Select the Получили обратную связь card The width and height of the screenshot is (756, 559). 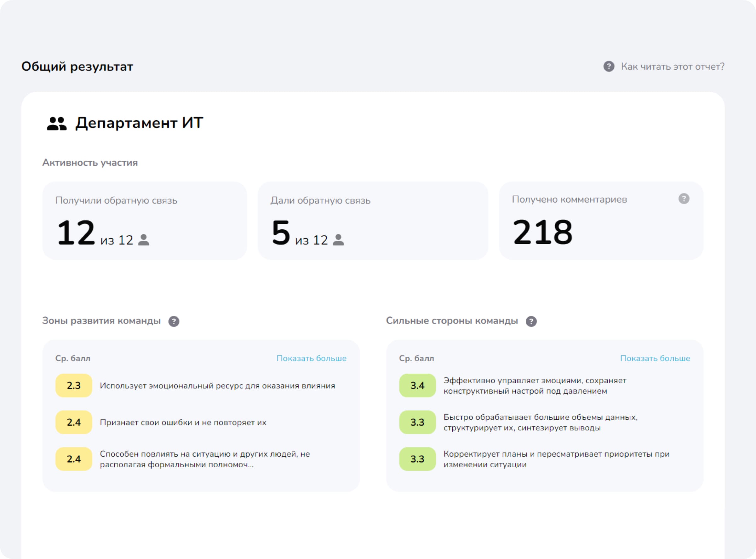pos(145,220)
